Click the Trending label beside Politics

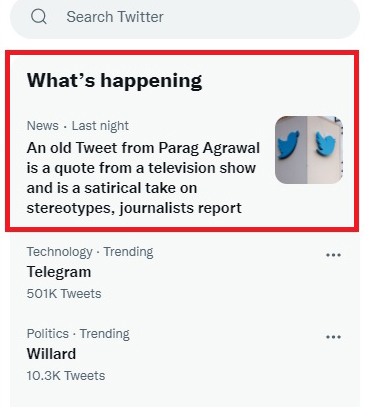coord(105,334)
